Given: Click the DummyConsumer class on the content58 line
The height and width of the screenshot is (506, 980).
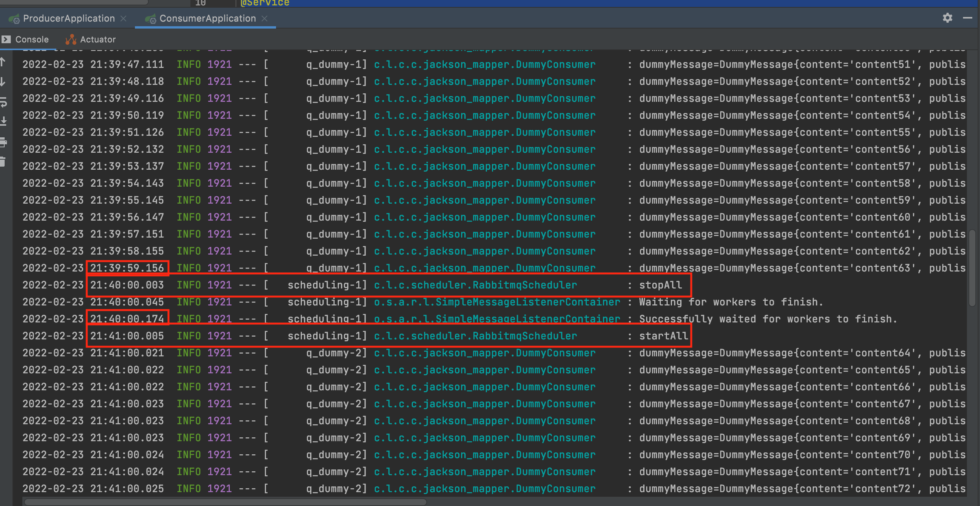Looking at the screenshot, I should tap(556, 183).
